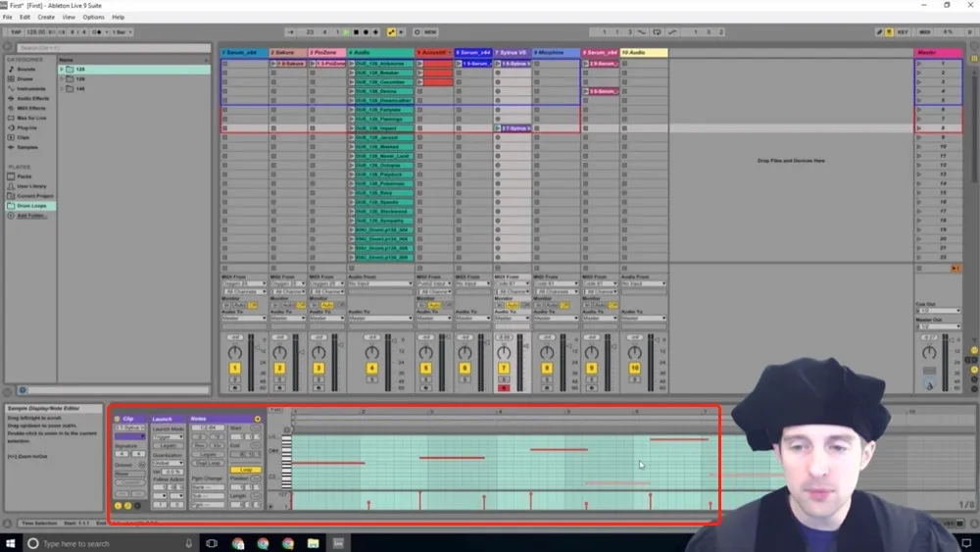
Task: Open the Edit menu
Action: coord(25,17)
